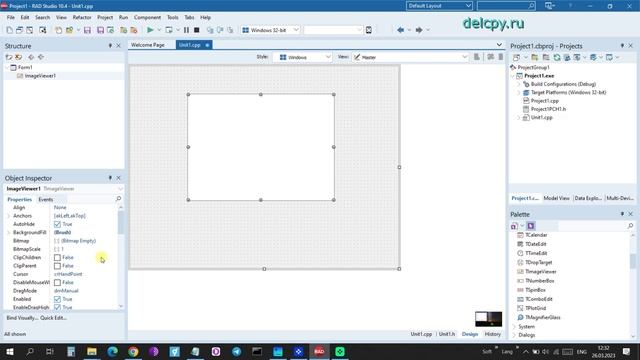The image size is (640, 360).
Task: Click the search icon in Object Inspector
Action: pos(118,199)
